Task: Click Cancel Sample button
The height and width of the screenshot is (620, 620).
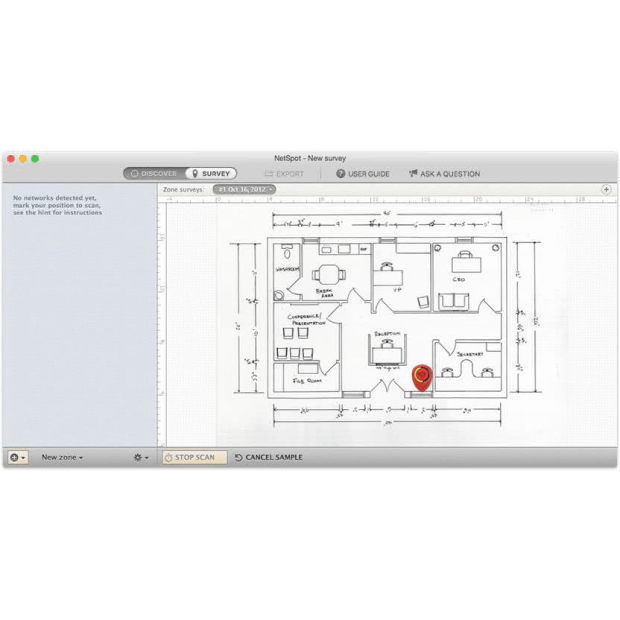Action: (x=269, y=457)
